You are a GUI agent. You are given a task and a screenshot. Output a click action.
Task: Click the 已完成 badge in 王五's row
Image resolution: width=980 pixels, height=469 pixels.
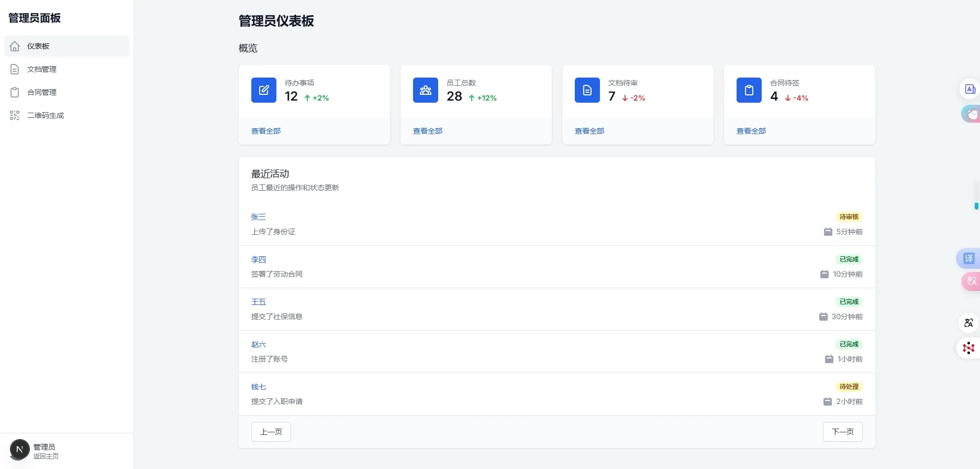click(x=849, y=302)
